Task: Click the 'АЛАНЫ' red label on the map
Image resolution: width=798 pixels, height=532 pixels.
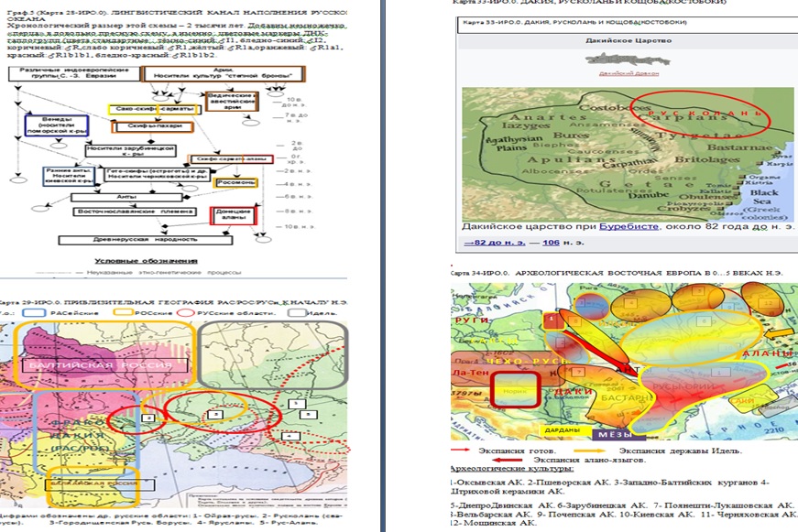Action: pyautogui.click(x=767, y=353)
